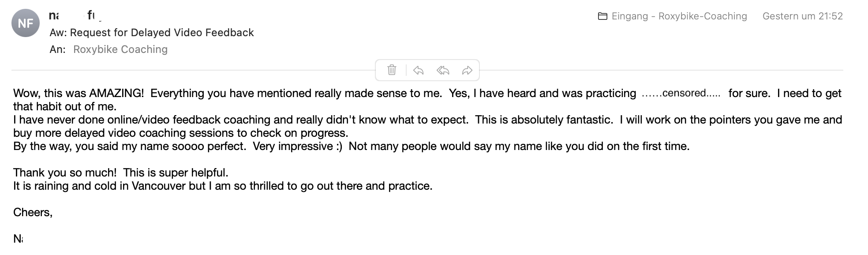The height and width of the screenshot is (255, 868).
Task: Select the sender name next to avatar
Action: (75, 16)
